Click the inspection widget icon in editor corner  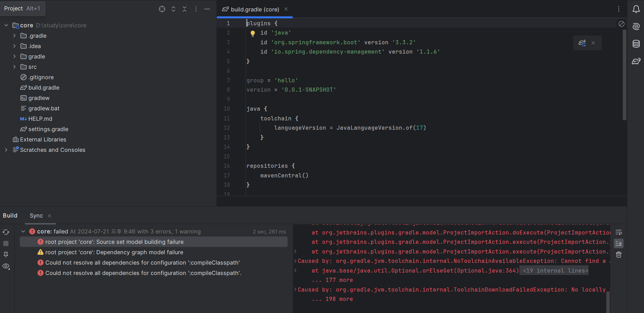[x=621, y=24]
